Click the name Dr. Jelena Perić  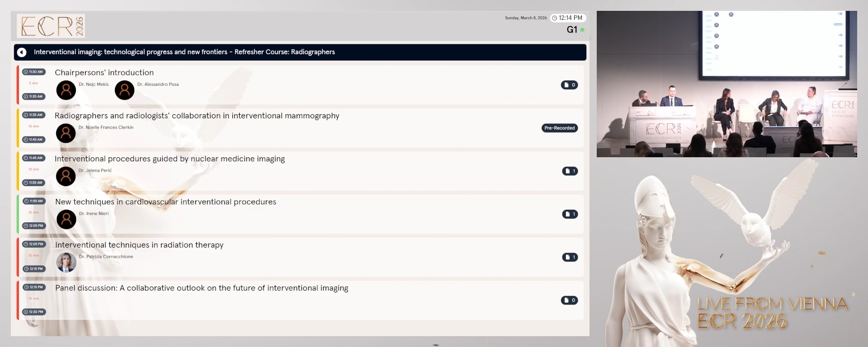(95, 171)
